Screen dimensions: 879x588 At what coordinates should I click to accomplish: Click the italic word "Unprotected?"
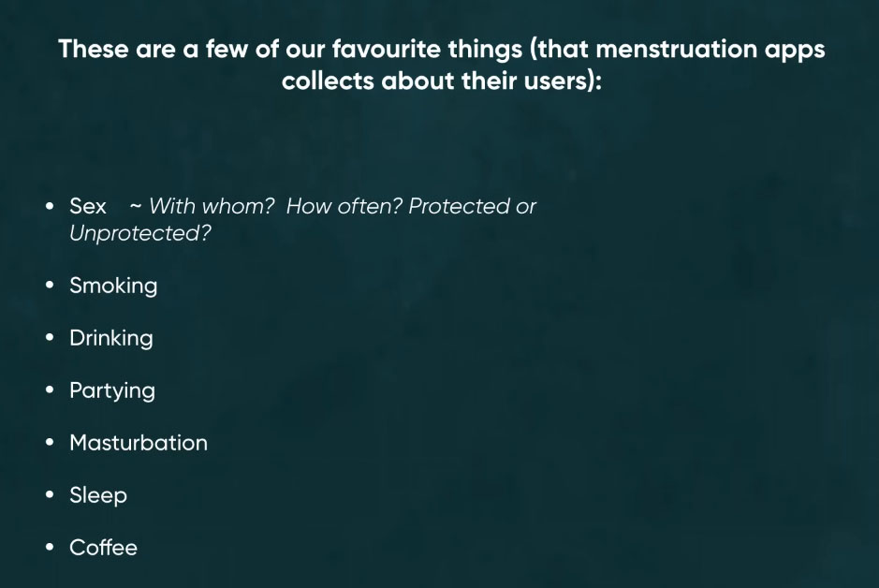(x=140, y=233)
